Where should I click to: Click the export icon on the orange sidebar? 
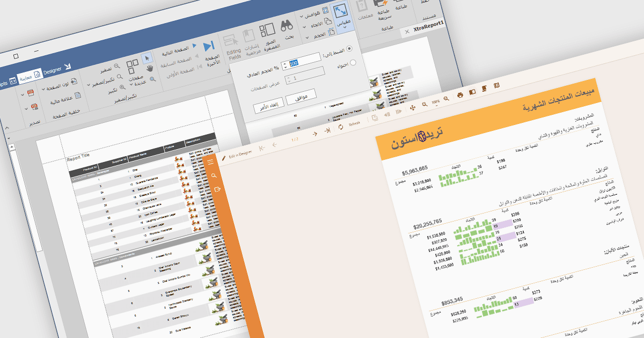tap(217, 189)
